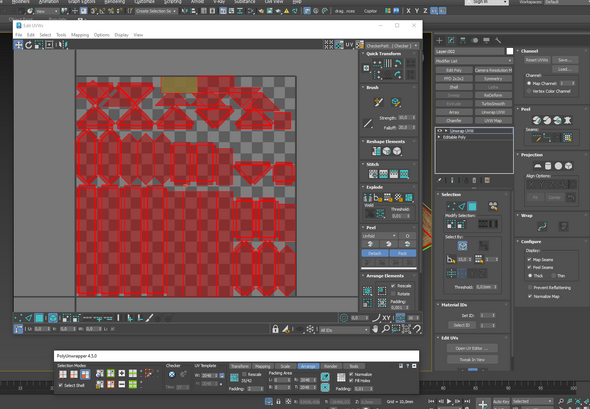
Task: Open the Checker pattern texture dropdown
Action: [392, 46]
